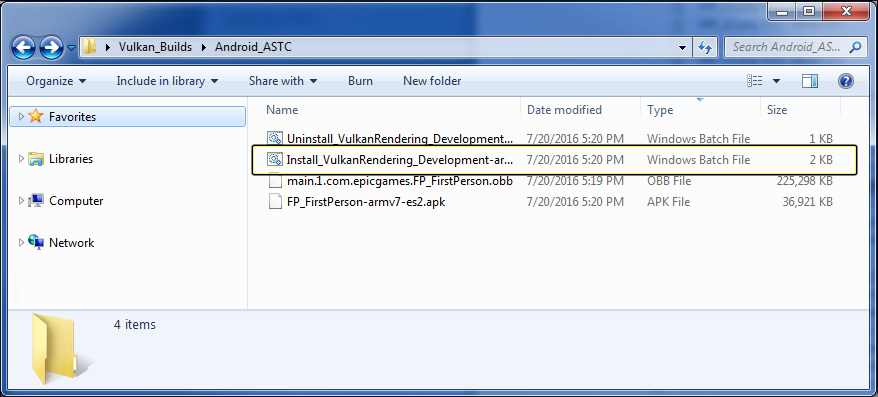Click the Help question mark icon

(846, 81)
